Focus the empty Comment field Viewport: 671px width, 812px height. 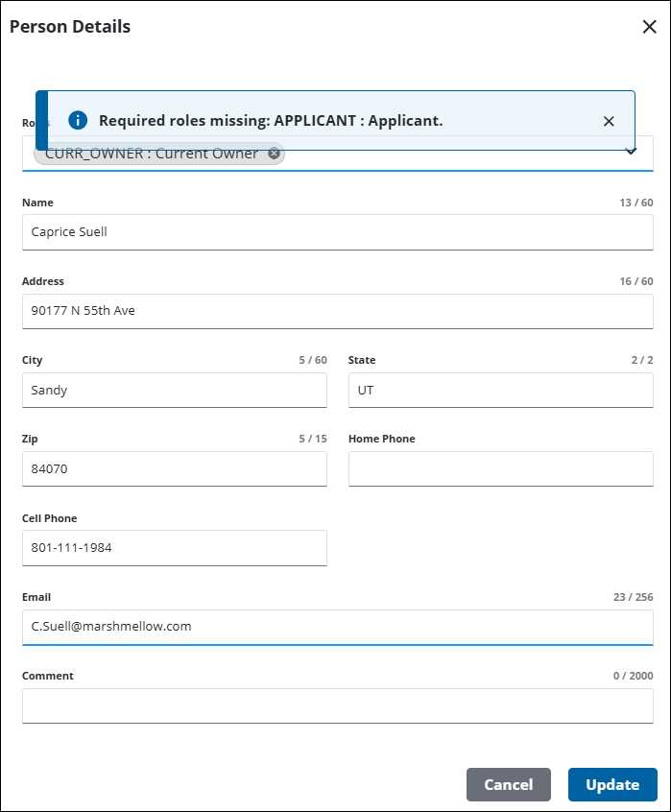[x=338, y=705]
